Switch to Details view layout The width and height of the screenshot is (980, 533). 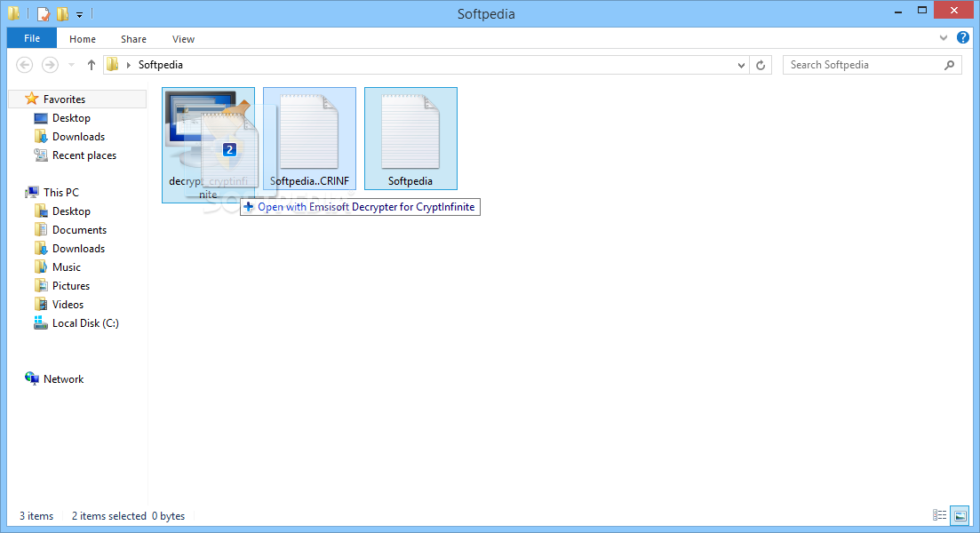[939, 515]
